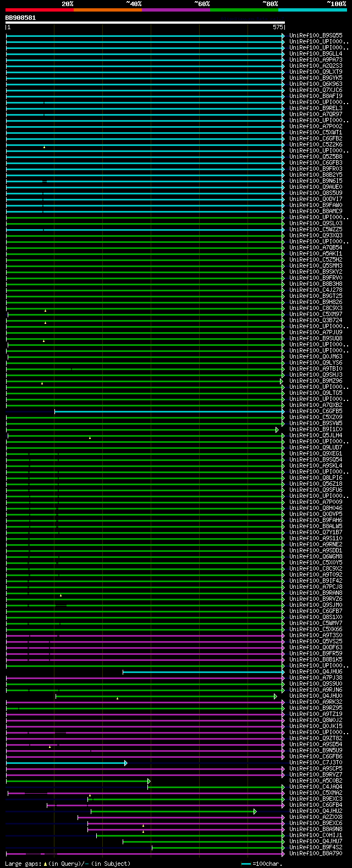This screenshot has width=352, height=868.
Task: Click the orange ~40% identity legend bar
Action: 108,10
